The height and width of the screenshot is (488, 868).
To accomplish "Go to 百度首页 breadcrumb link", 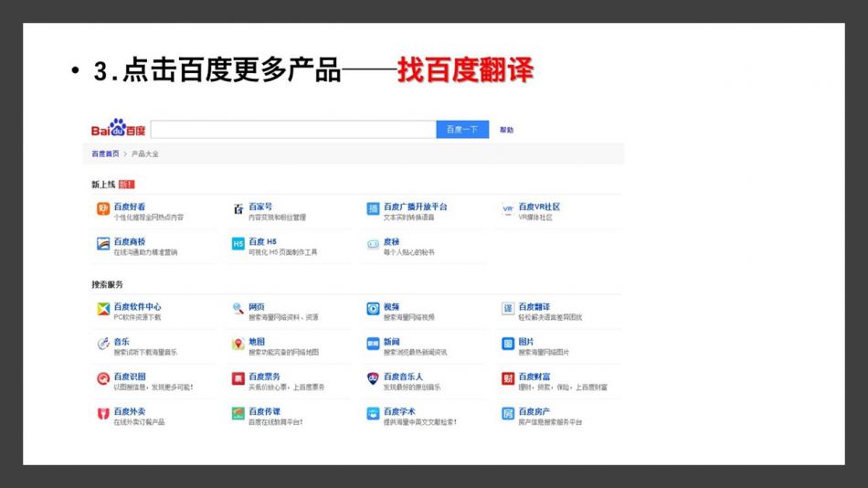I will point(105,154).
